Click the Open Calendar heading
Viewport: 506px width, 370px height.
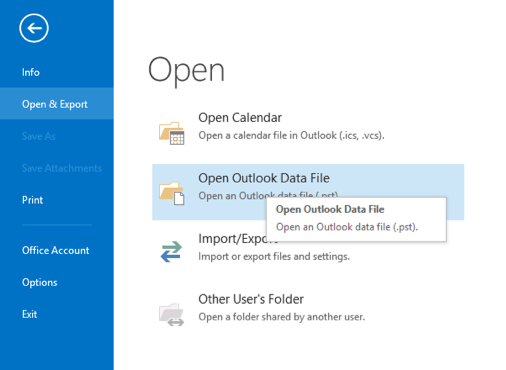pos(240,118)
